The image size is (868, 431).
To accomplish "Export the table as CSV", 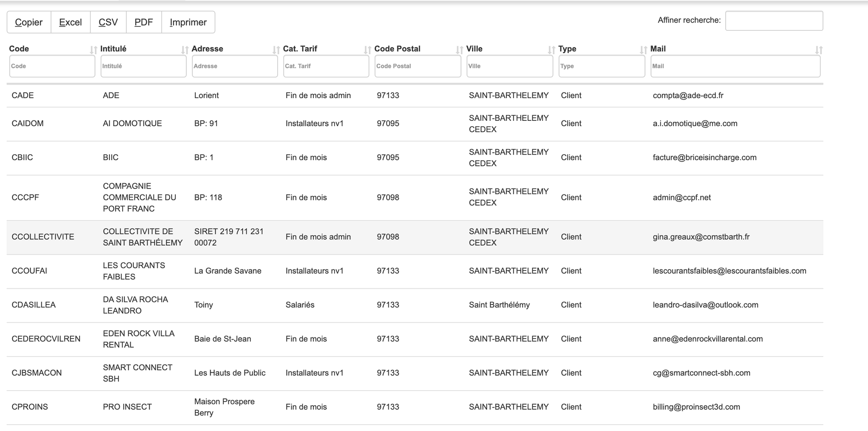I will (x=108, y=22).
